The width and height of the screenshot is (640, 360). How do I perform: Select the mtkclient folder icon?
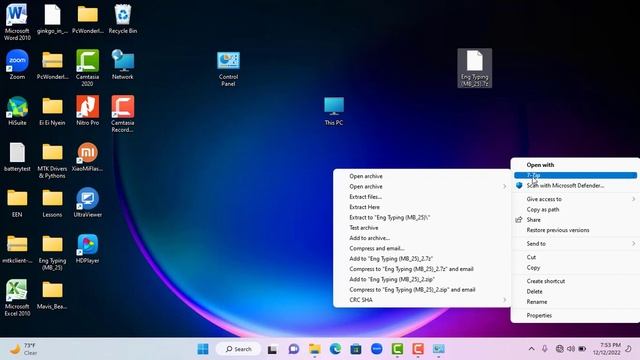click(x=17, y=249)
